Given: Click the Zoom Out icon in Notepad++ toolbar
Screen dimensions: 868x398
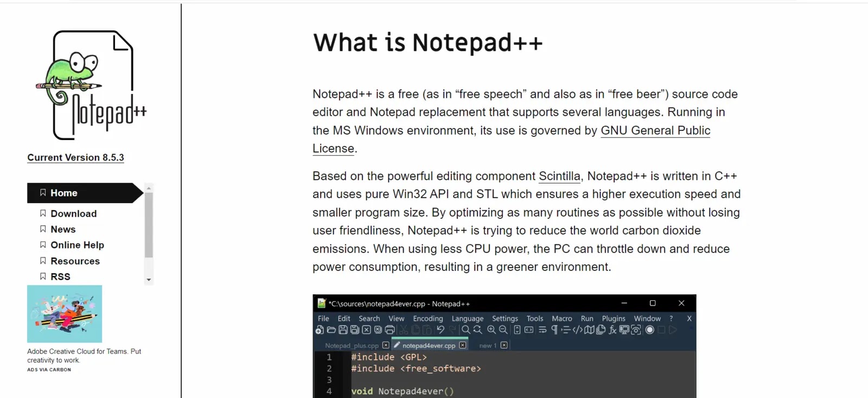Looking at the screenshot, I should [503, 330].
